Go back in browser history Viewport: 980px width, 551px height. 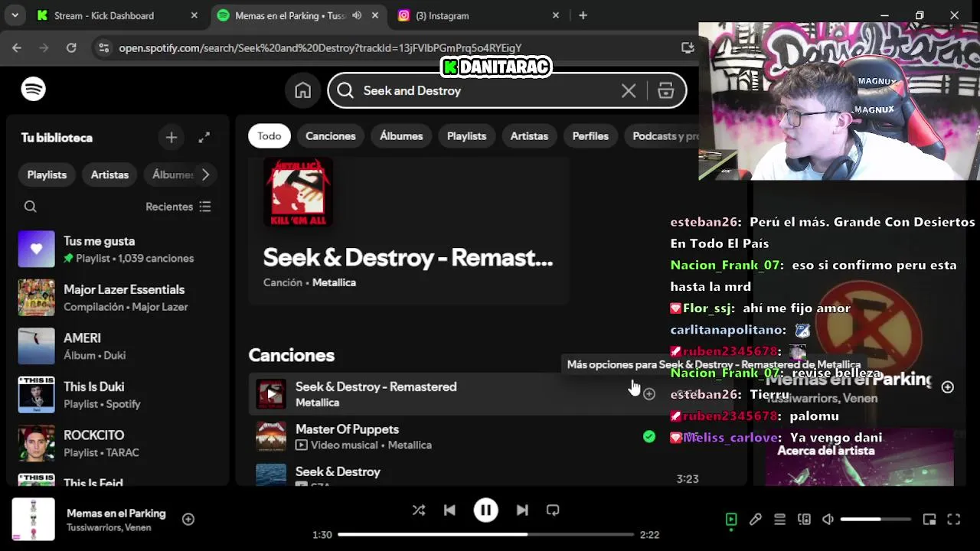tap(17, 47)
